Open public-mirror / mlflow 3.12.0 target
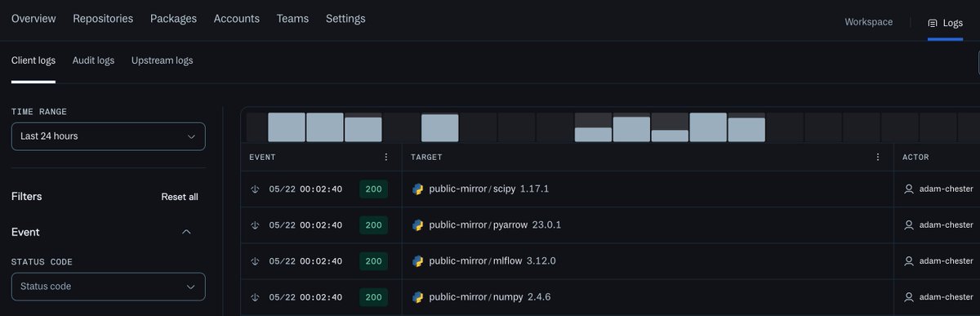 pyautogui.click(x=492, y=261)
